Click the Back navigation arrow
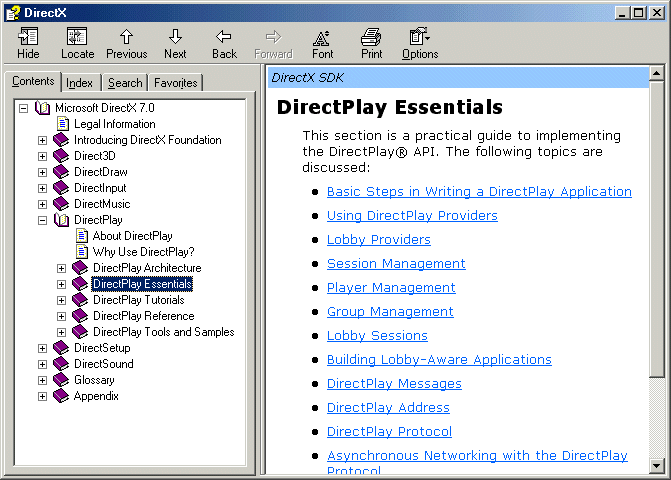Screen dimensions: 671x480 click(x=224, y=42)
